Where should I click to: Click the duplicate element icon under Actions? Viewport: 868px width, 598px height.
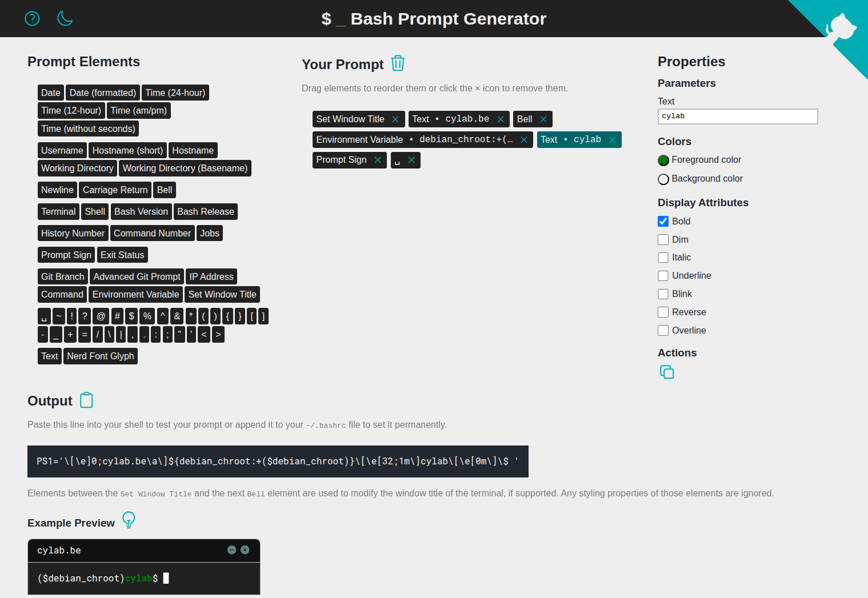[666, 372]
